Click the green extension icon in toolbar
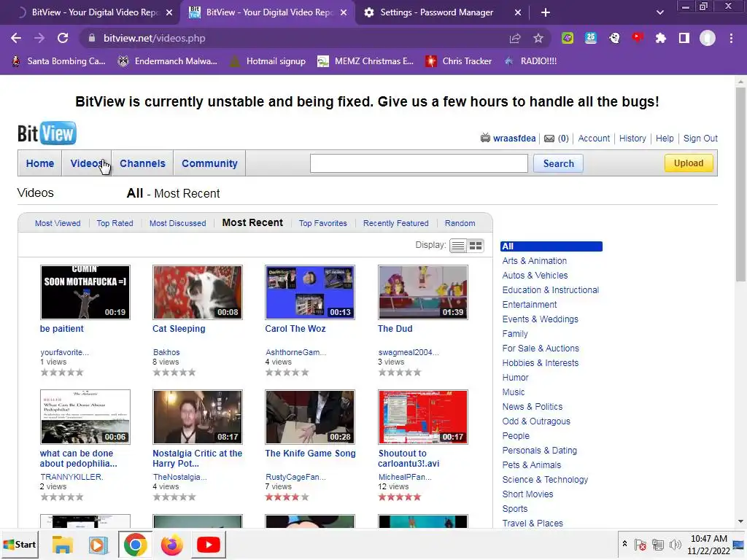This screenshot has width=747, height=560. [x=568, y=38]
